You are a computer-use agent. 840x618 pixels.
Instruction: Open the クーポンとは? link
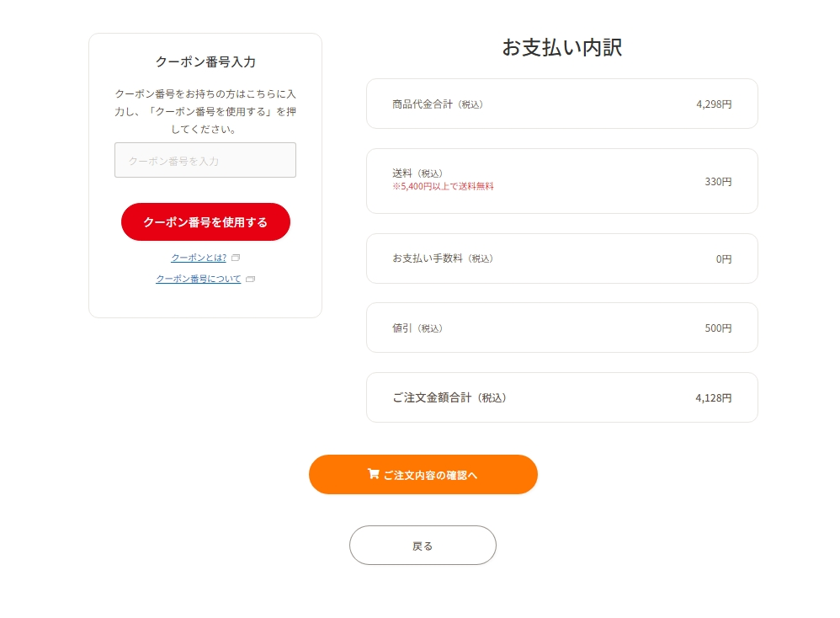pyautogui.click(x=199, y=258)
